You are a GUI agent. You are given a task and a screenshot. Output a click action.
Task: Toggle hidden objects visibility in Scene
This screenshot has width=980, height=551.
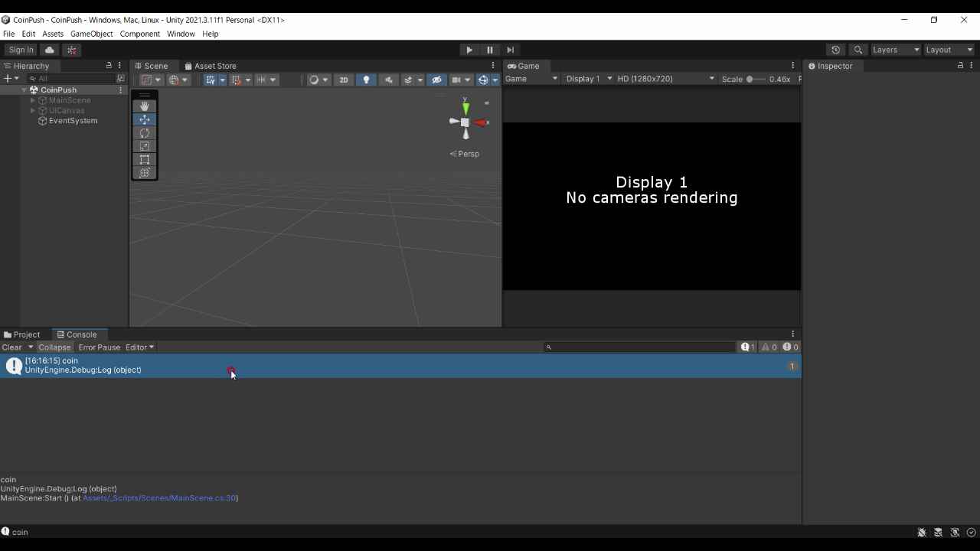tap(436, 80)
